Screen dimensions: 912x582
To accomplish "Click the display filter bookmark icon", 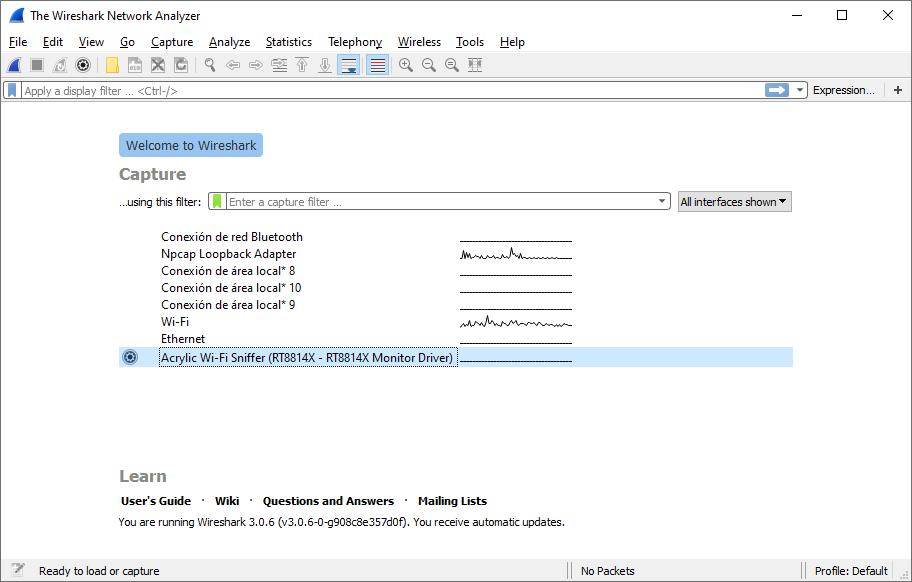I will (12, 90).
